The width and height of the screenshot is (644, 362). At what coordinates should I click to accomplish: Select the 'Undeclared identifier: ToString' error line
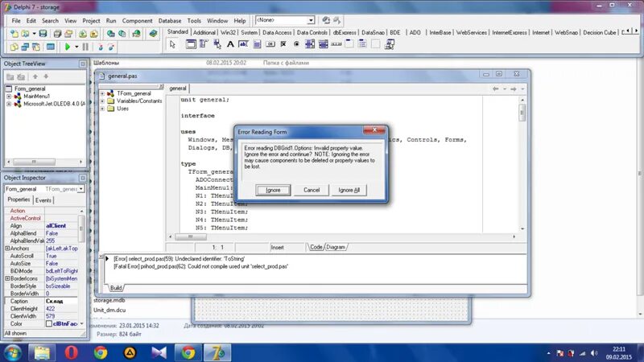pos(179,259)
